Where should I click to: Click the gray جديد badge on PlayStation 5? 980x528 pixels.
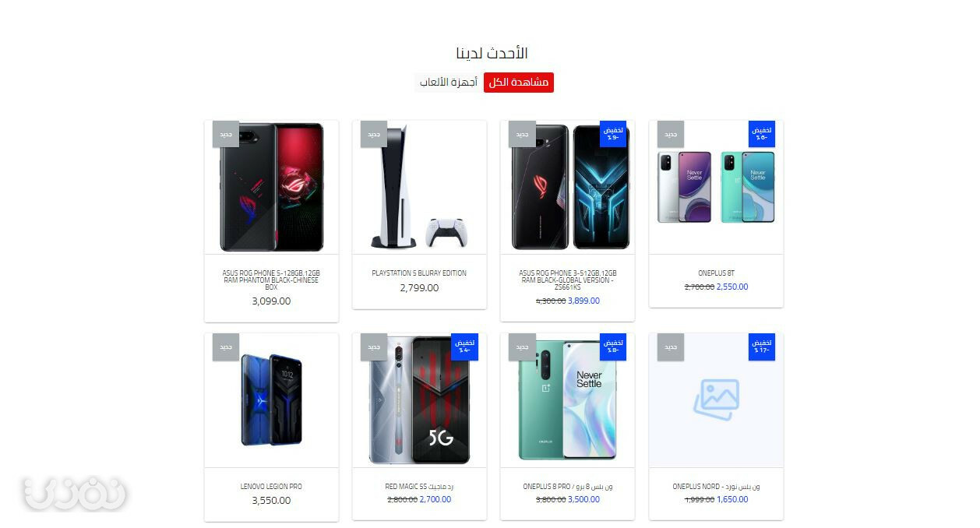(374, 134)
